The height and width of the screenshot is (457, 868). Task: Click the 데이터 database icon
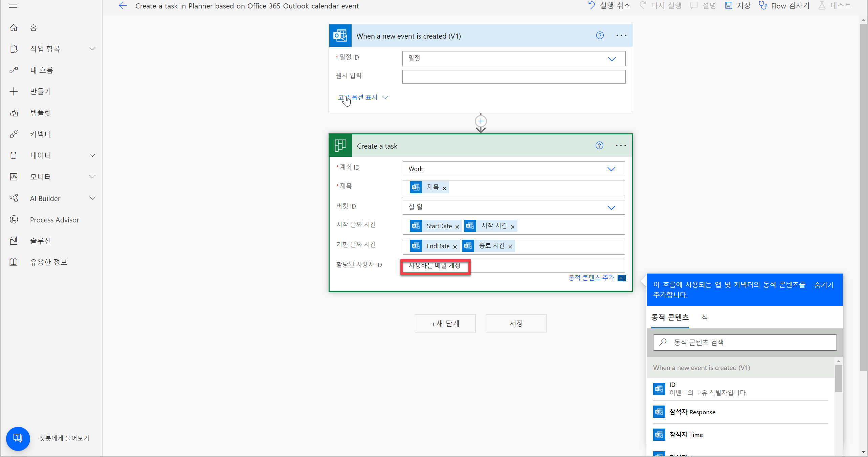click(14, 155)
